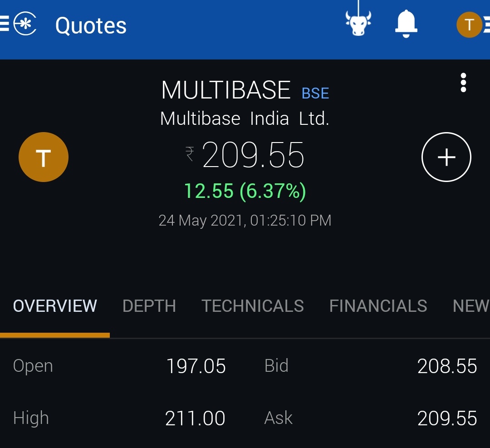Image resolution: width=490 pixels, height=448 pixels.
Task: Add MULTIBASE to watchlist with plus button
Action: click(446, 157)
